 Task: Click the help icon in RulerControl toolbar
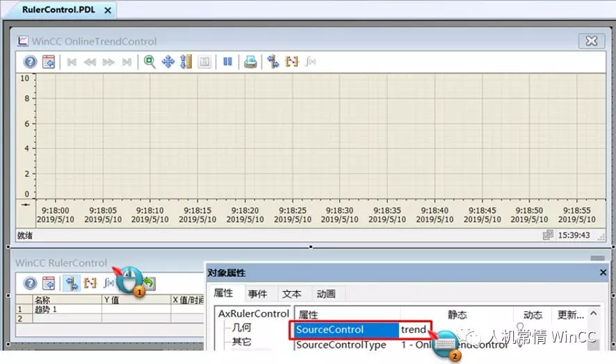click(30, 283)
